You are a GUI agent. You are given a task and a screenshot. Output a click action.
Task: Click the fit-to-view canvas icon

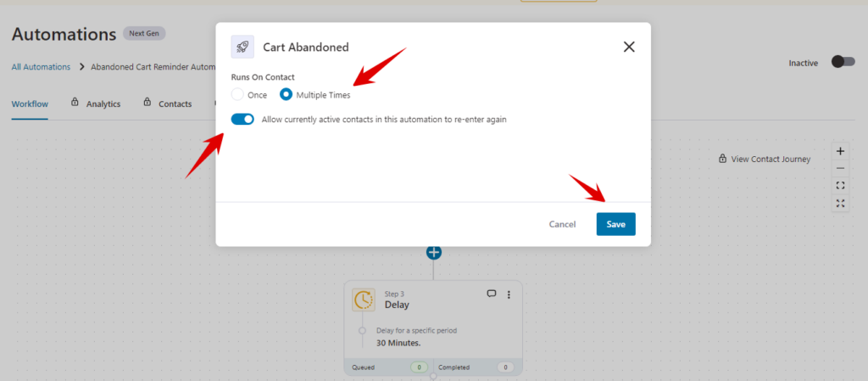click(x=840, y=186)
